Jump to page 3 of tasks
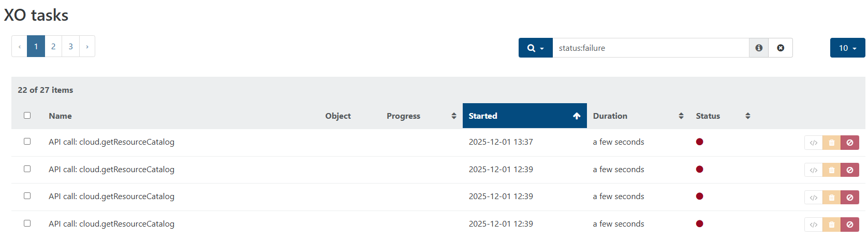The image size is (868, 238). 71,46
